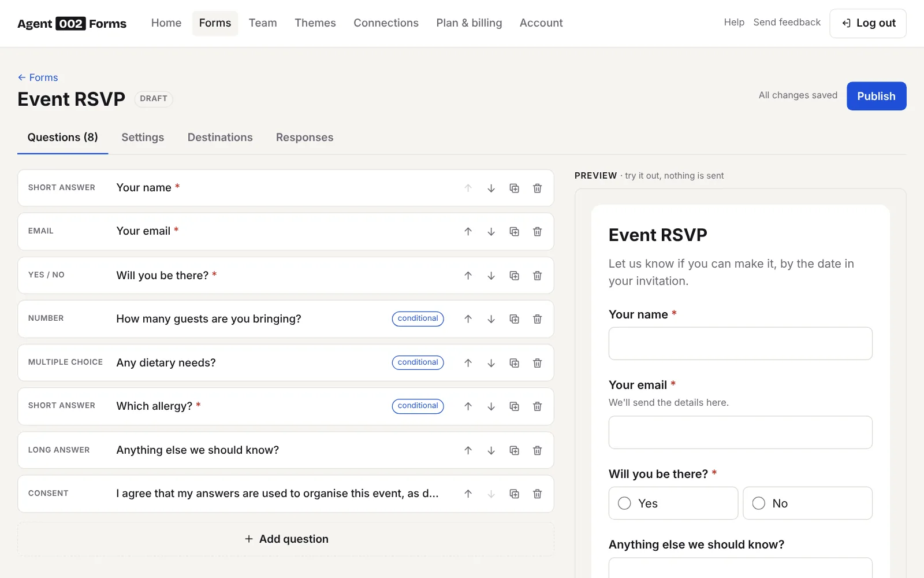Image resolution: width=924 pixels, height=578 pixels.
Task: Move the guests number question up
Action: (468, 319)
